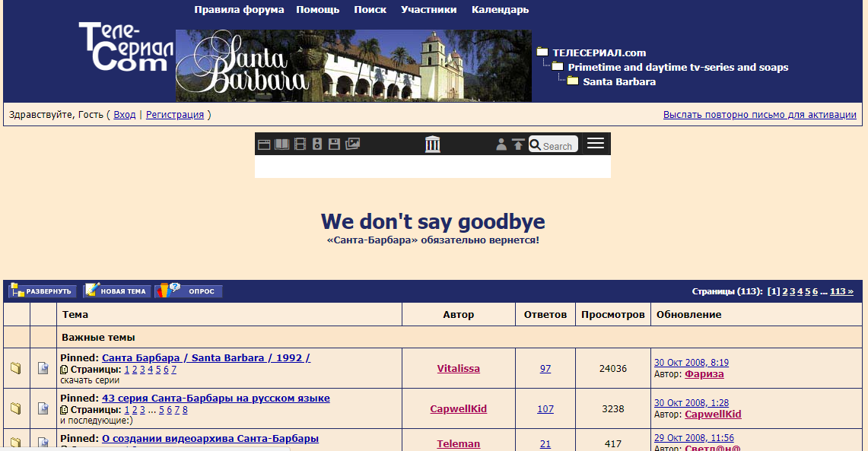Screen dimensions: 868x451
Task: Click the user profile icon in archive toolbar
Action: pos(501,145)
